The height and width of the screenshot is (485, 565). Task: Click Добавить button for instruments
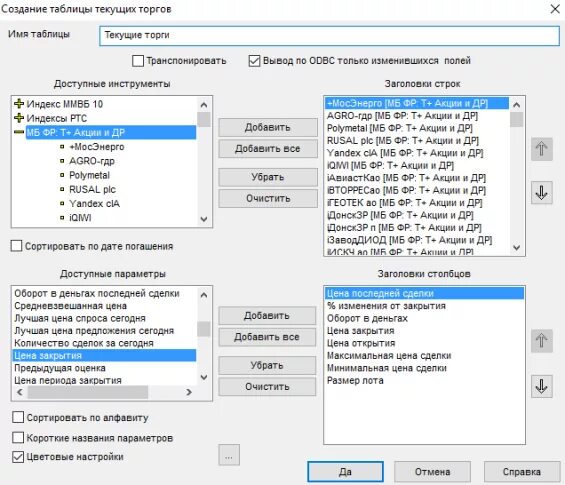coord(268,128)
